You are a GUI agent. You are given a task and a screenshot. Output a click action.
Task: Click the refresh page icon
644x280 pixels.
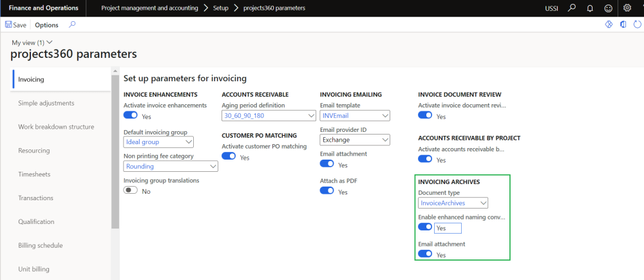[637, 24]
